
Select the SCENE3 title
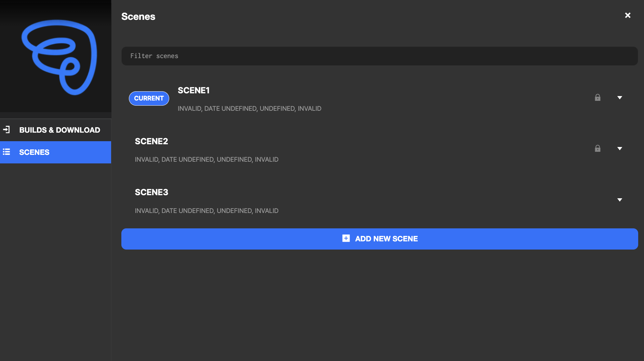coord(151,192)
